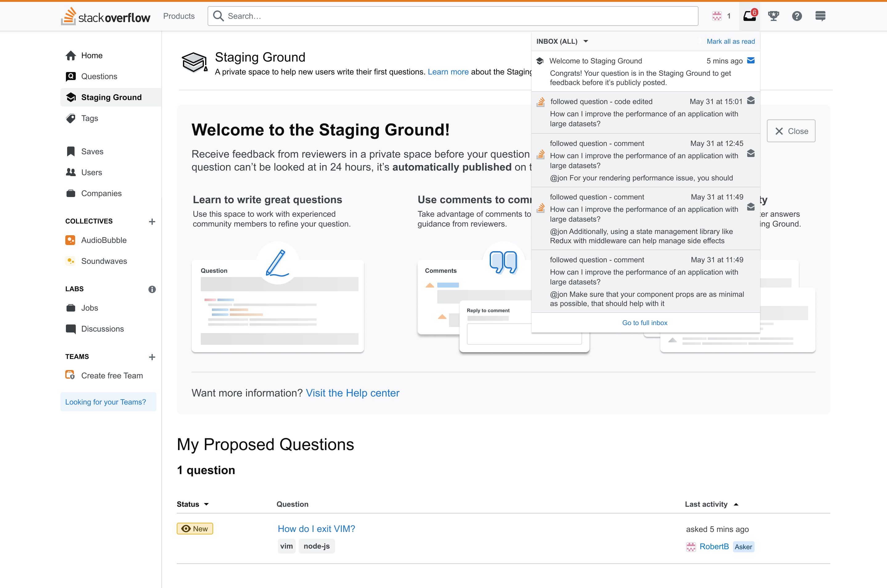Open the Welcome to Staging Ground inbox message
887x588 pixels.
646,71
